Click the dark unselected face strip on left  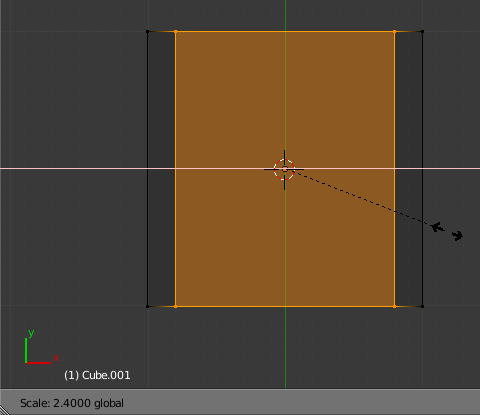coord(162,100)
